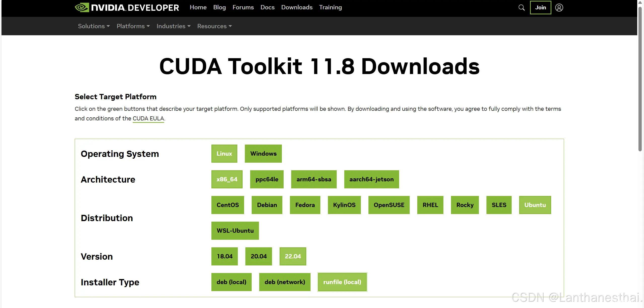The height and width of the screenshot is (308, 644).
Task: Select KylinOS distribution
Action: click(x=344, y=205)
